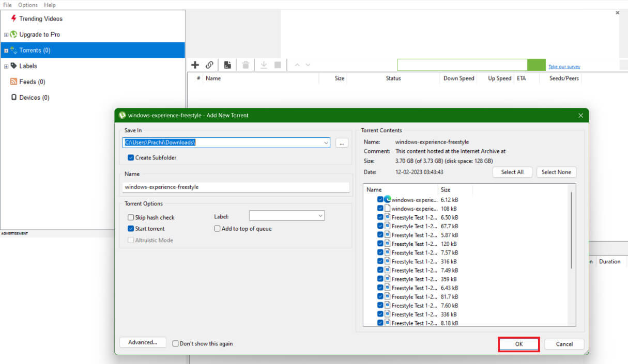Open the Help menu
The width and height of the screenshot is (628, 364).
[50, 5]
